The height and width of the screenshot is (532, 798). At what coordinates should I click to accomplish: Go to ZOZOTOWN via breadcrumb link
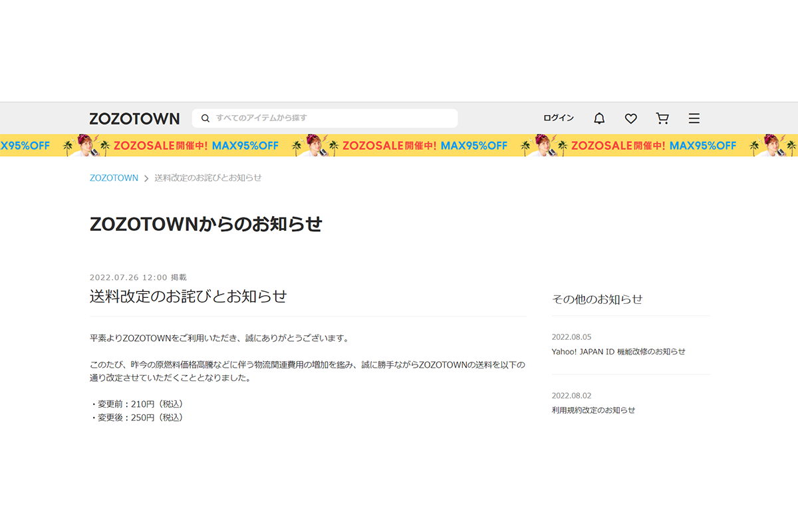114,178
